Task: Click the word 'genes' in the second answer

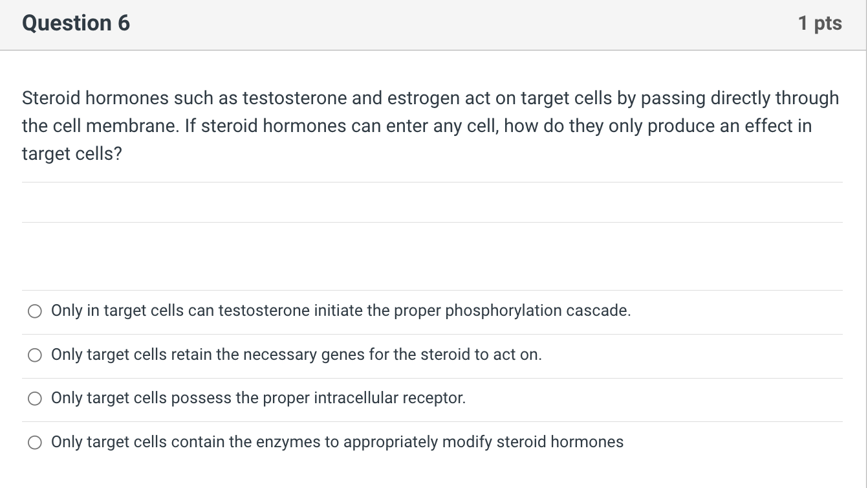Action: 343,355
